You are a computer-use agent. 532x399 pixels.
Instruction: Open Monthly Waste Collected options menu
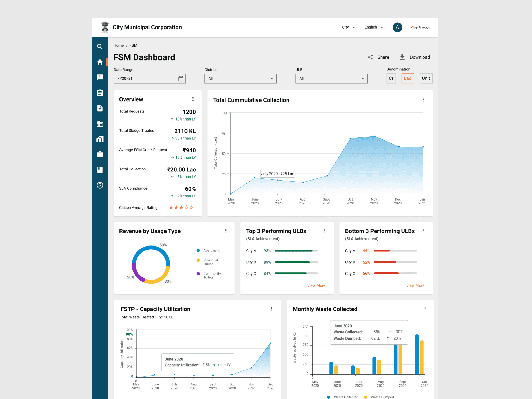point(425,309)
